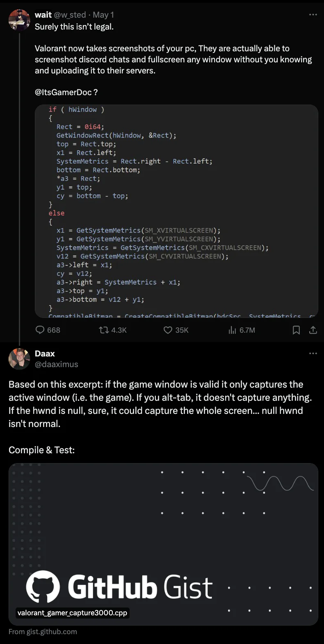Open the May 1 timestamp link
Image resolution: width=324 pixels, height=644 pixels.
(103, 15)
